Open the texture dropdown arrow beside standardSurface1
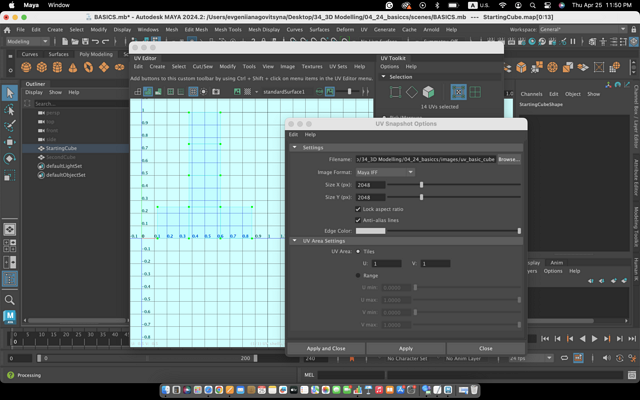Viewport: 640px width, 400px height. [256, 92]
